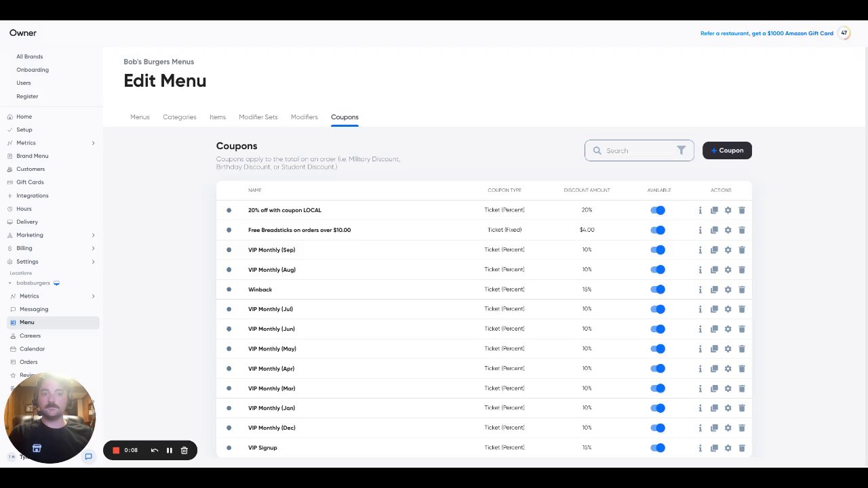Toggle VIP Monthly (Sep) availability
This screenshot has width=868, height=488.
(658, 249)
